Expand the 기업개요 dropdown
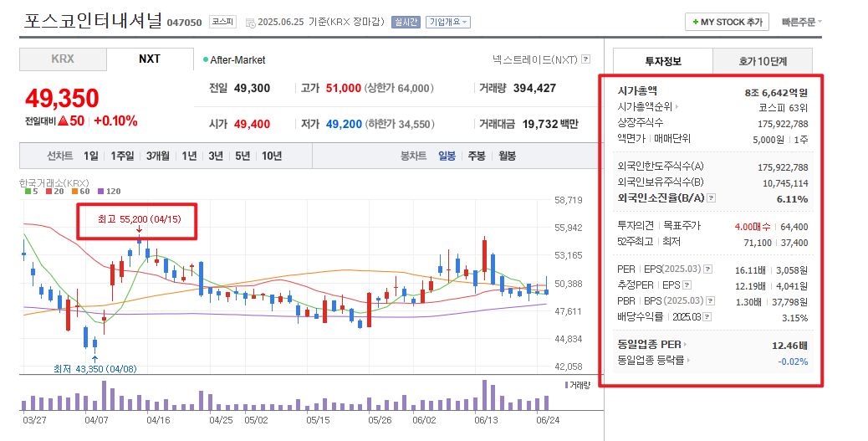 448,22
